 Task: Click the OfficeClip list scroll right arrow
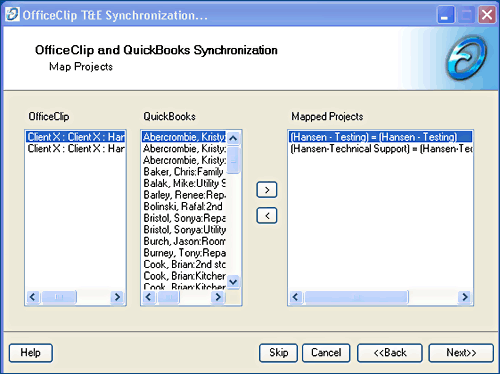point(117,297)
